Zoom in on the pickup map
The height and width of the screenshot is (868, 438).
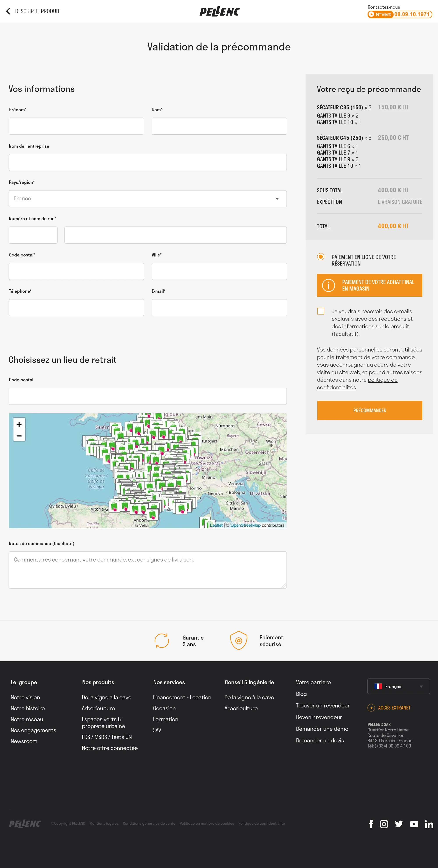19,424
